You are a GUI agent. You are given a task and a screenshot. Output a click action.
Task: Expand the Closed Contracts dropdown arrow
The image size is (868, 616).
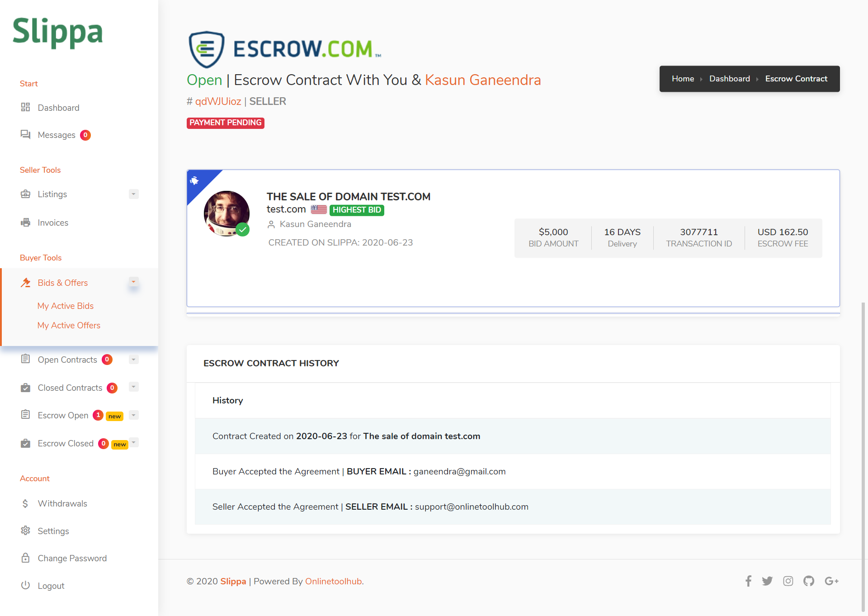pos(133,387)
